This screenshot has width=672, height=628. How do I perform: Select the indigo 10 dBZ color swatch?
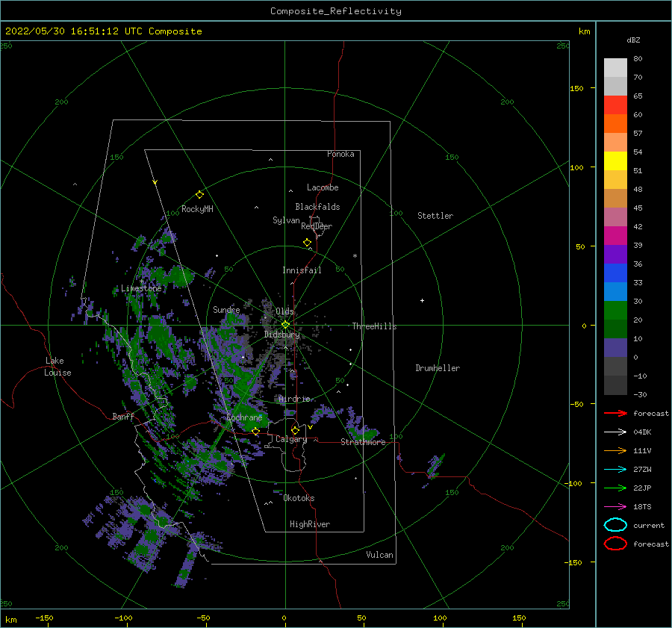pyautogui.click(x=615, y=348)
